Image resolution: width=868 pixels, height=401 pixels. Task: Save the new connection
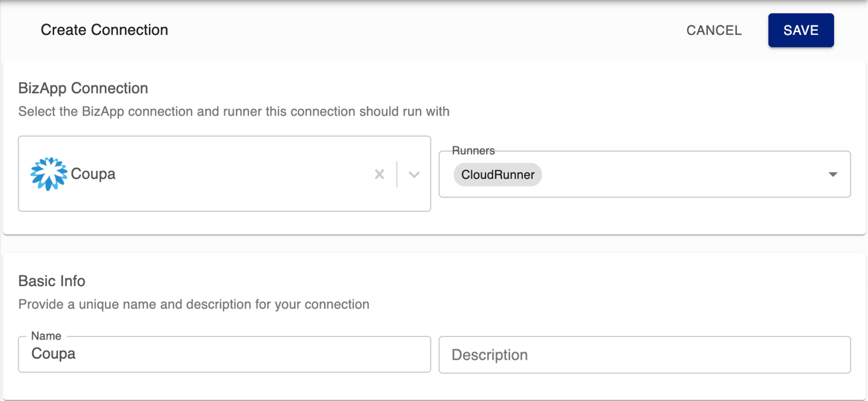(x=801, y=30)
